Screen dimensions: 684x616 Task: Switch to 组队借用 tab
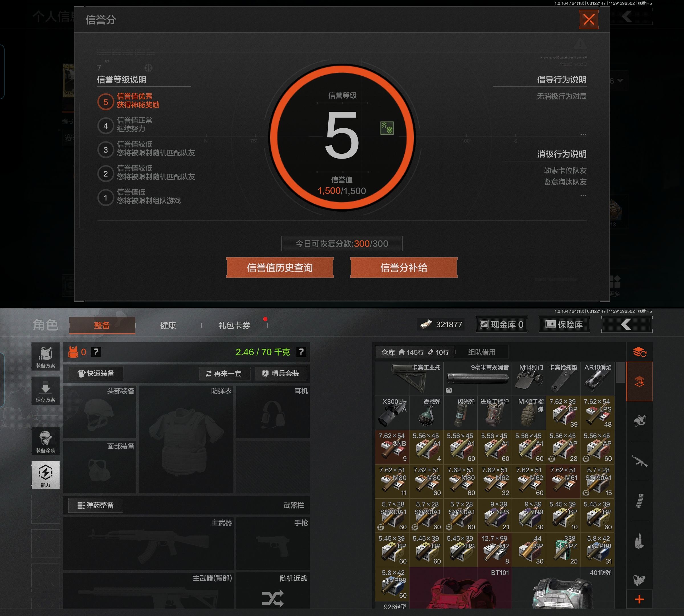tap(481, 352)
